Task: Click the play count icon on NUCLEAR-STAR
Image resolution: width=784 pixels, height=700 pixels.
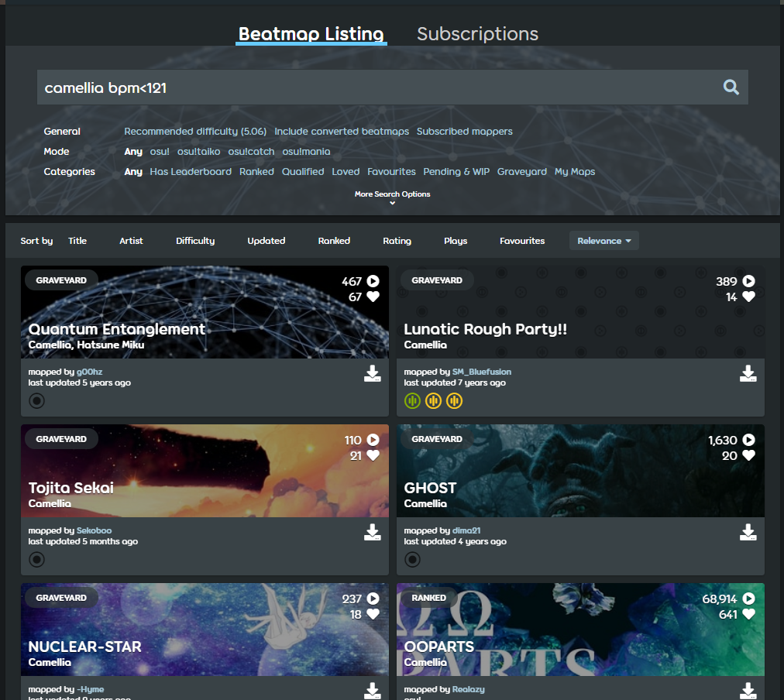Action: tap(373, 599)
